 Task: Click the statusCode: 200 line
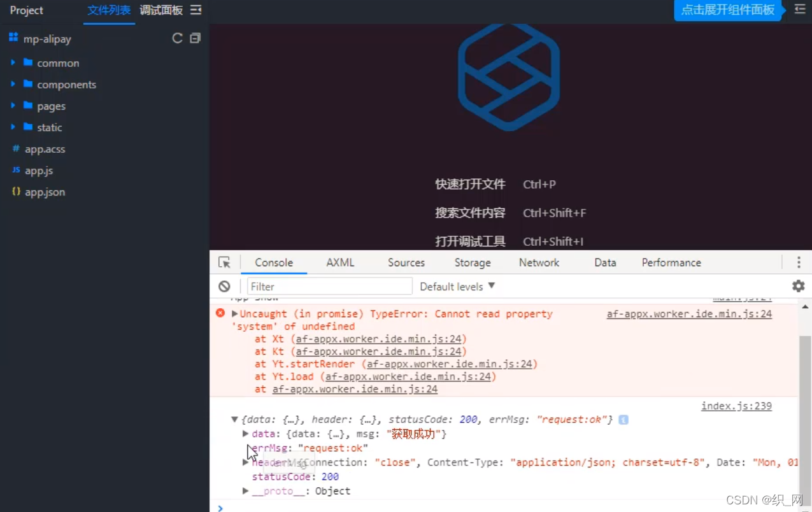295,476
